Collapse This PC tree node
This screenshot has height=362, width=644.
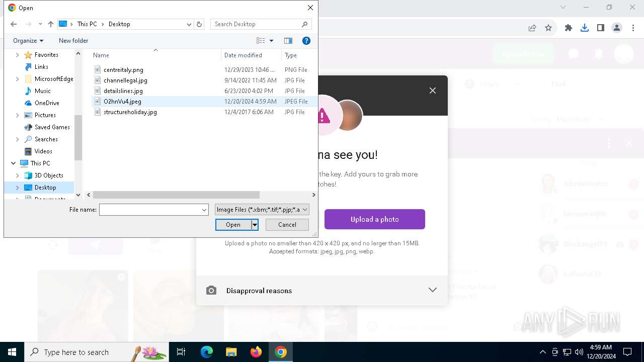tap(13, 163)
